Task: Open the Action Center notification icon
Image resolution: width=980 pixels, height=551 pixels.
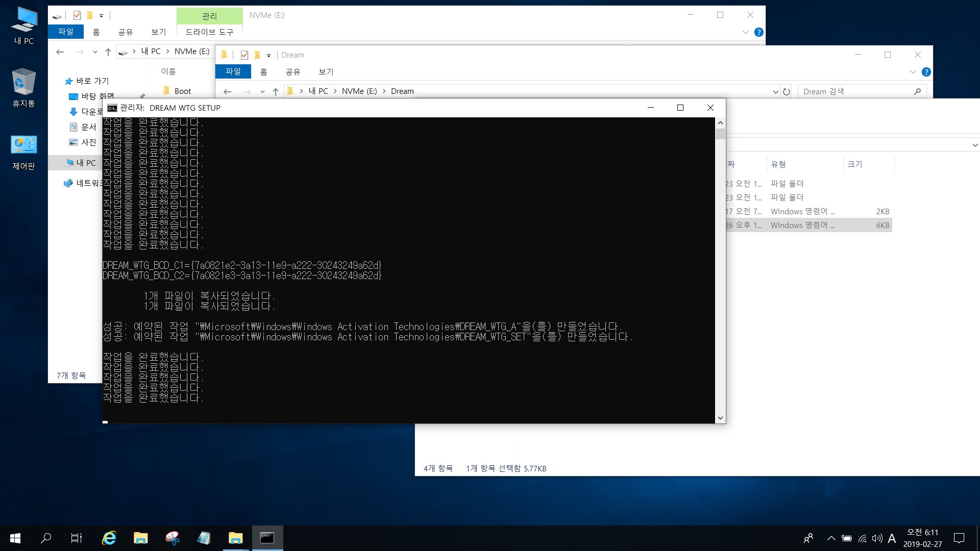Action: coord(959,538)
